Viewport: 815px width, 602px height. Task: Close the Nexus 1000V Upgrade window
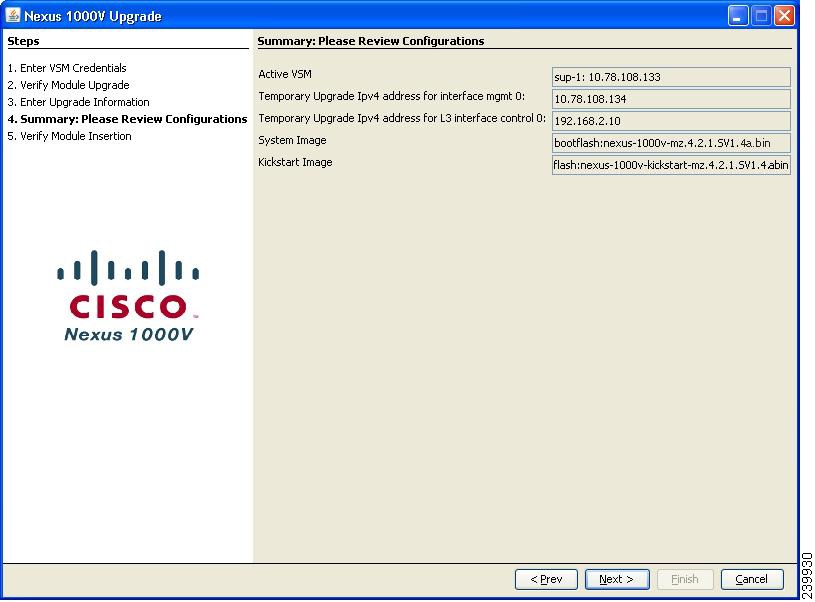click(784, 16)
